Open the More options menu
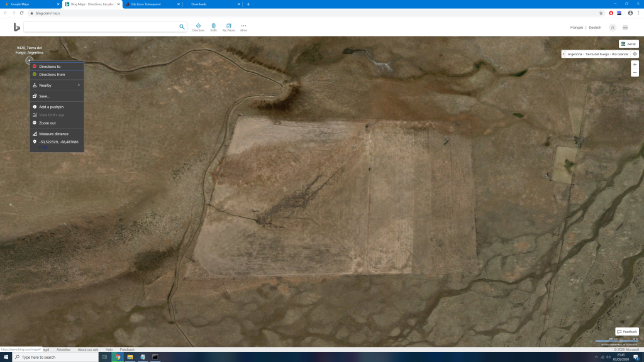The width and height of the screenshot is (644, 362). [x=243, y=27]
